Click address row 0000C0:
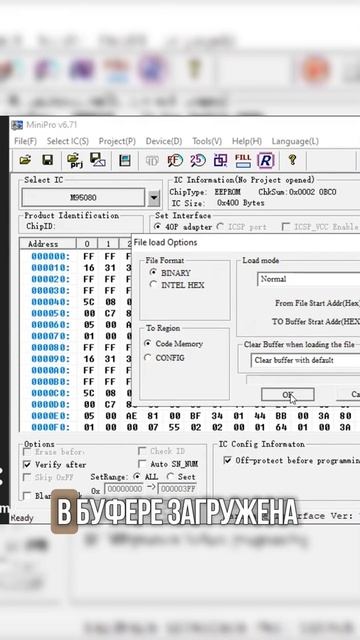 click(50, 393)
